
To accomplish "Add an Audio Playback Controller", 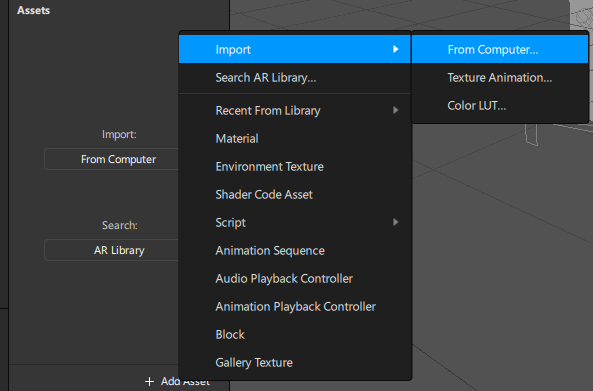I will point(295,278).
